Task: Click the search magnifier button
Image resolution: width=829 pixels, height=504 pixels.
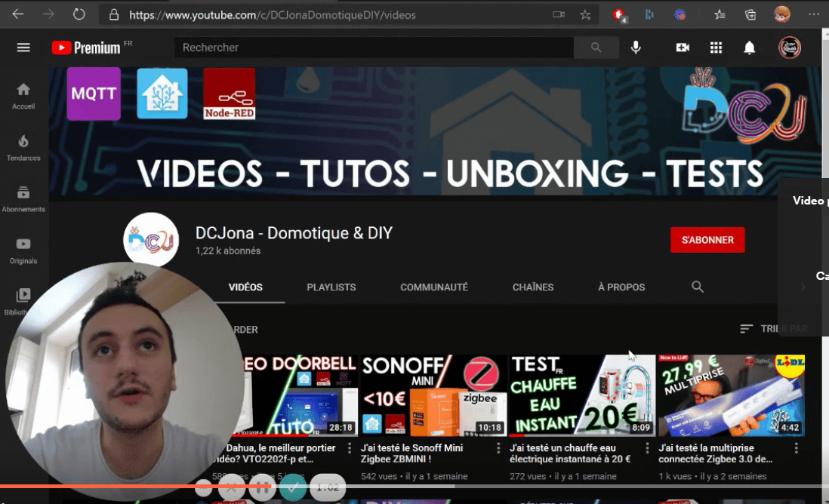Action: pos(596,48)
